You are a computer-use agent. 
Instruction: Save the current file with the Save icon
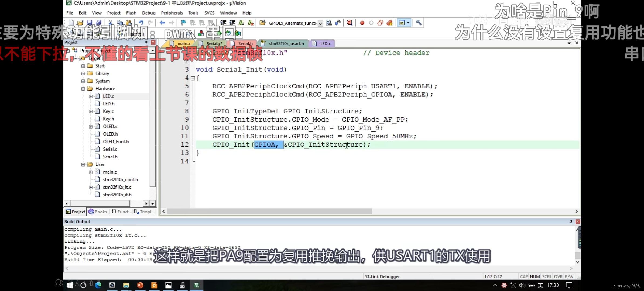click(x=89, y=23)
